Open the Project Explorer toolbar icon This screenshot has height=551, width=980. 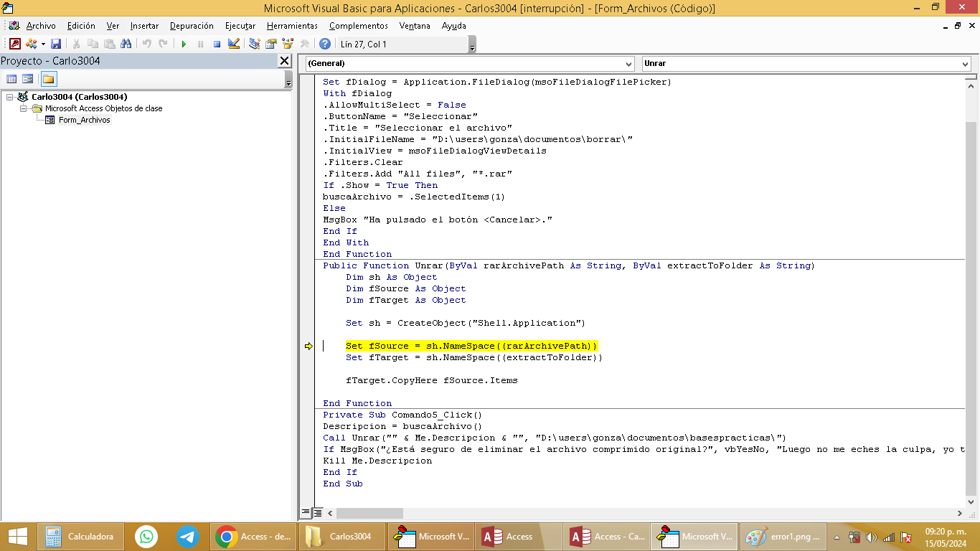pyautogui.click(x=254, y=44)
